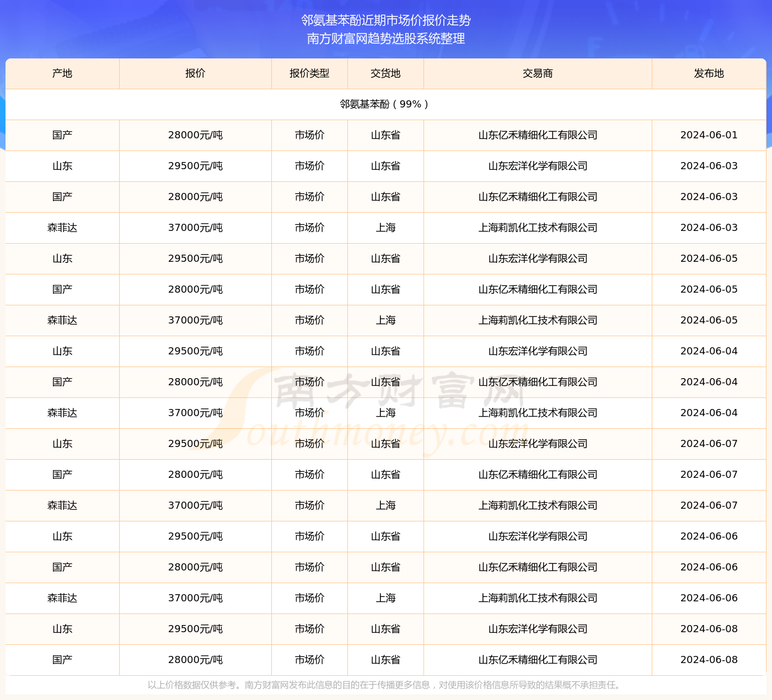This screenshot has height=700, width=772.
Task: Click 山东宏洋化学有限公司 dated 2024-06-03
Action: point(538,166)
